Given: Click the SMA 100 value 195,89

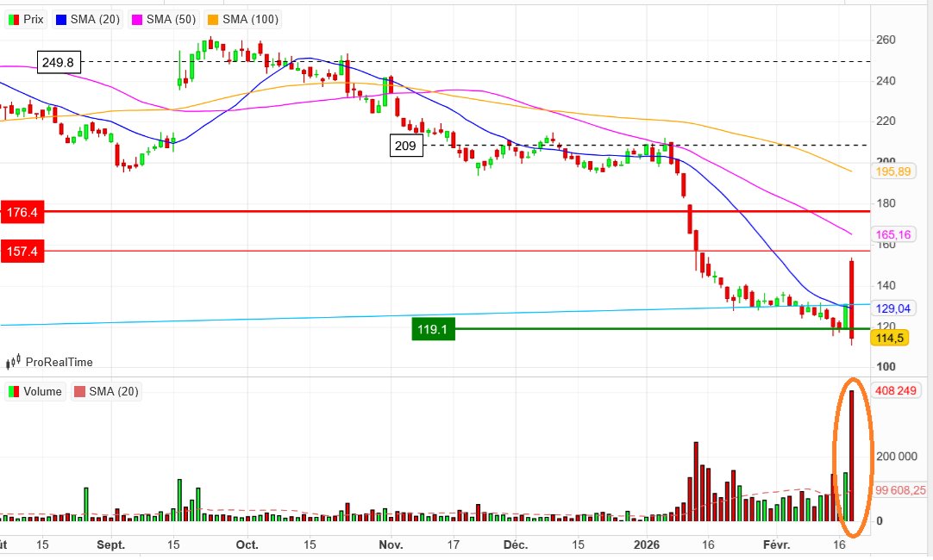Looking at the screenshot, I should (893, 171).
